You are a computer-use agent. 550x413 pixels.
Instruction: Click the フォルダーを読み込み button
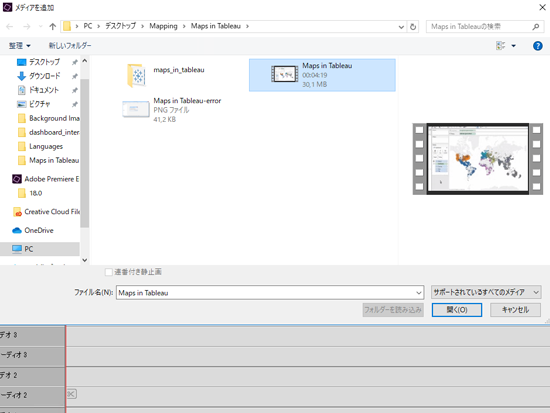tap(393, 310)
